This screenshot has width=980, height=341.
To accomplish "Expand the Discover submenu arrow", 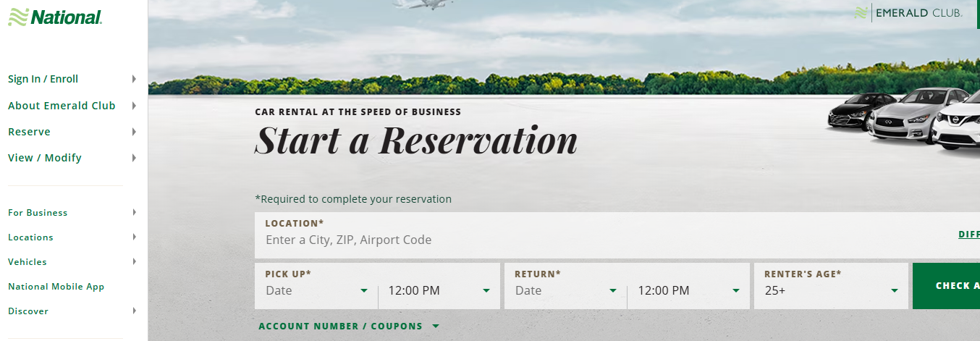I will tap(135, 311).
